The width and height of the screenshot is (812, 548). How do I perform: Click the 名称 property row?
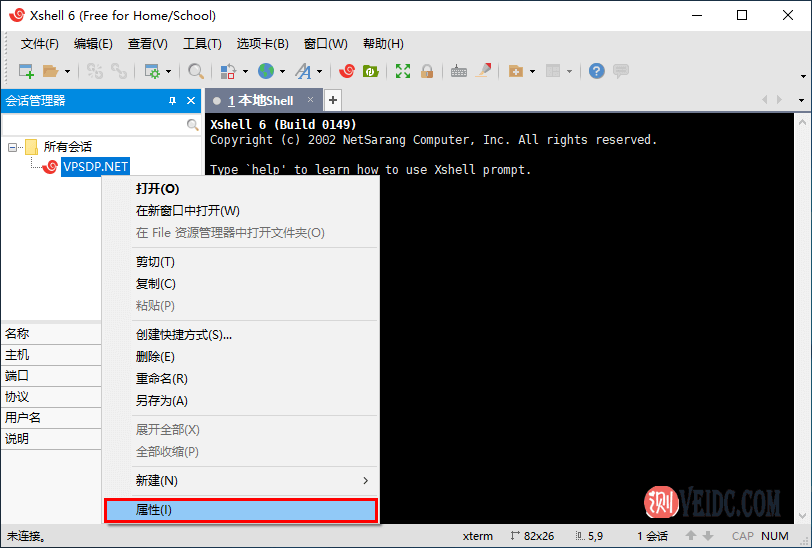pyautogui.click(x=51, y=334)
